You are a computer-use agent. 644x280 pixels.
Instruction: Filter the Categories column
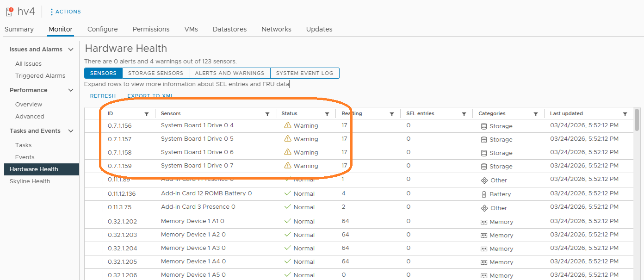point(536,114)
